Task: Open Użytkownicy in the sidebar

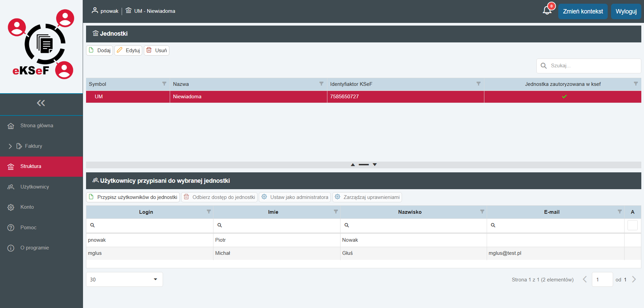Action: point(35,187)
